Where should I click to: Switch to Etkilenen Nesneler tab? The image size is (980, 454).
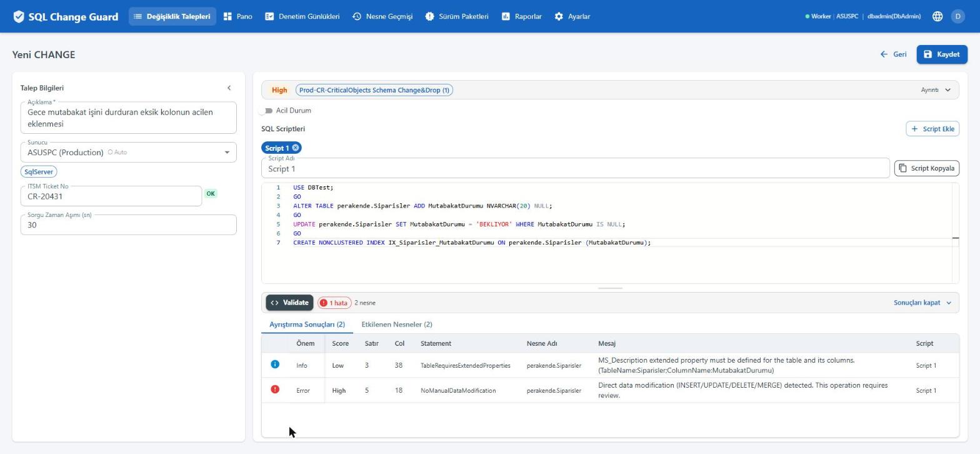tap(397, 325)
